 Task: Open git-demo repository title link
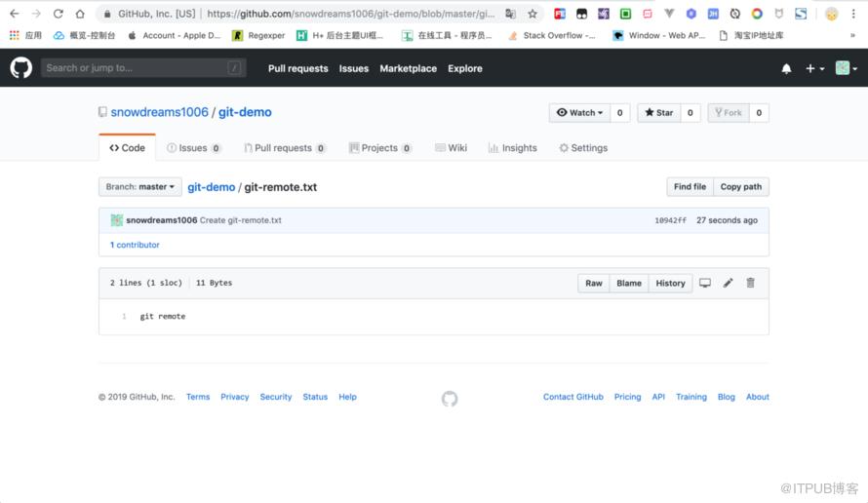tap(245, 112)
